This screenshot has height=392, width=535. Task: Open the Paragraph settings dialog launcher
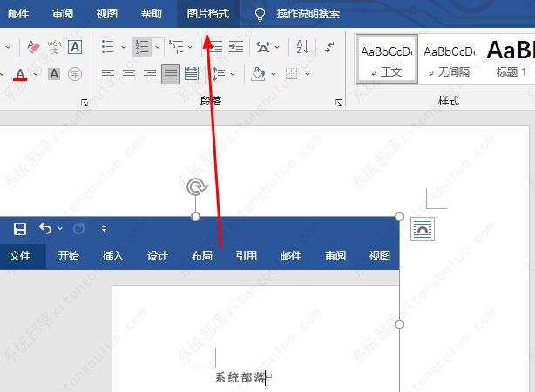[x=338, y=103]
